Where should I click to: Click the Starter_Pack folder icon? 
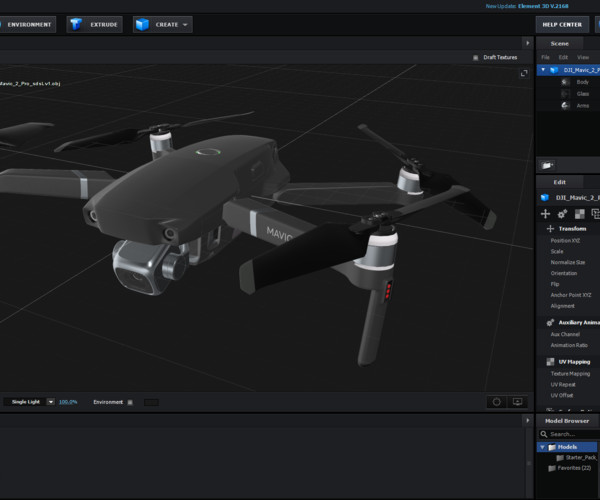click(560, 458)
